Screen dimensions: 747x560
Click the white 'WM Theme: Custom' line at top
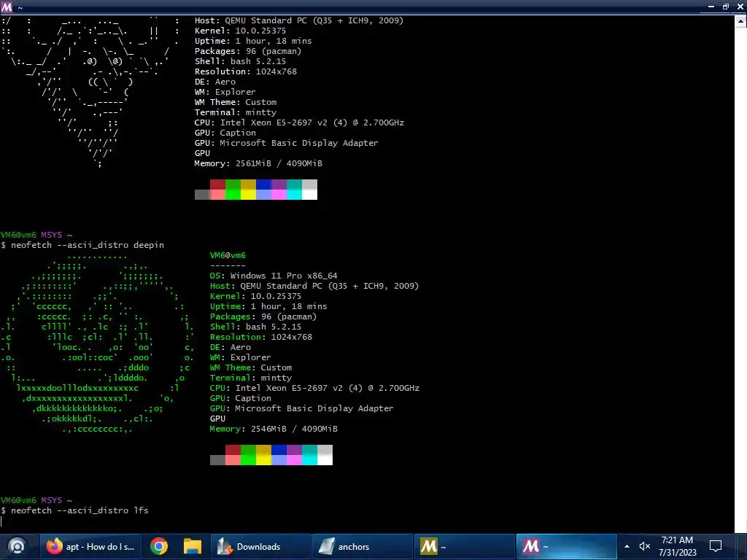(236, 102)
